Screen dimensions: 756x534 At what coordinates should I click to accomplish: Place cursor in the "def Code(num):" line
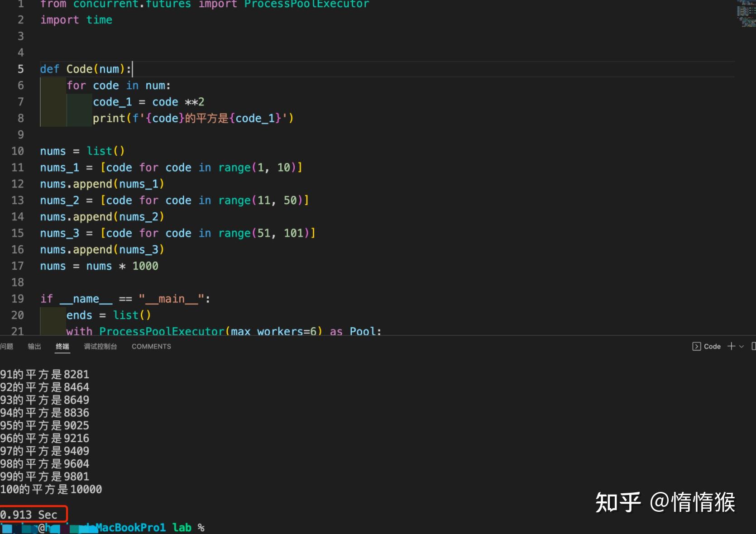pos(86,69)
